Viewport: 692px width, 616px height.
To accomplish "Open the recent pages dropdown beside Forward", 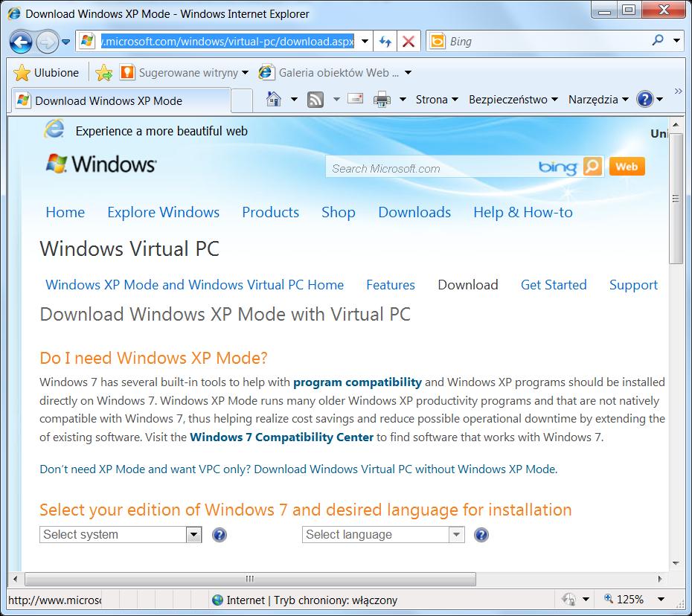I will click(x=65, y=42).
